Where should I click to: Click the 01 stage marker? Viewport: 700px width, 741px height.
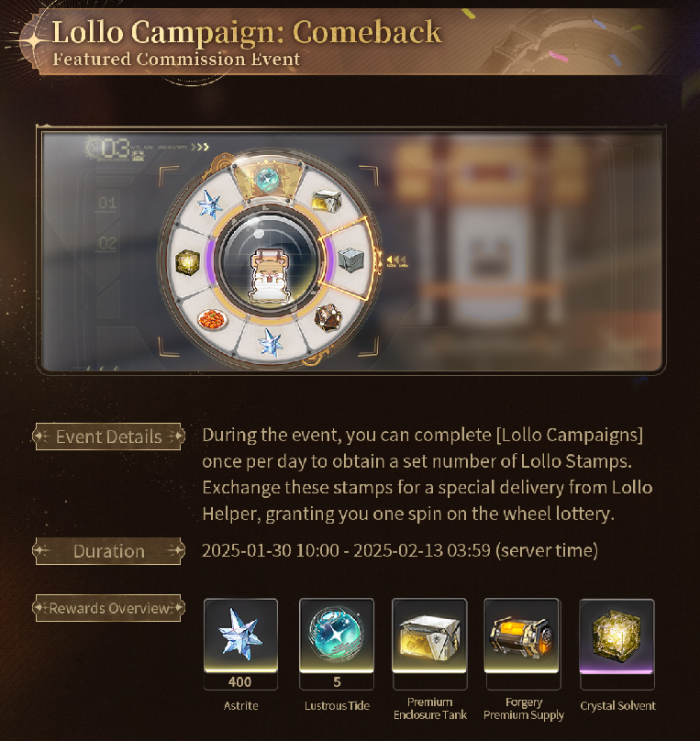tap(107, 204)
